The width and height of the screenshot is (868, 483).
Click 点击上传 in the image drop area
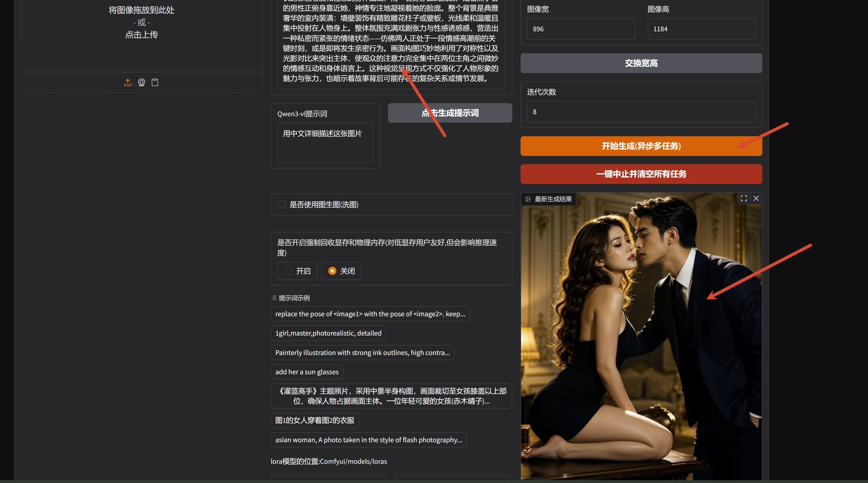[142, 34]
